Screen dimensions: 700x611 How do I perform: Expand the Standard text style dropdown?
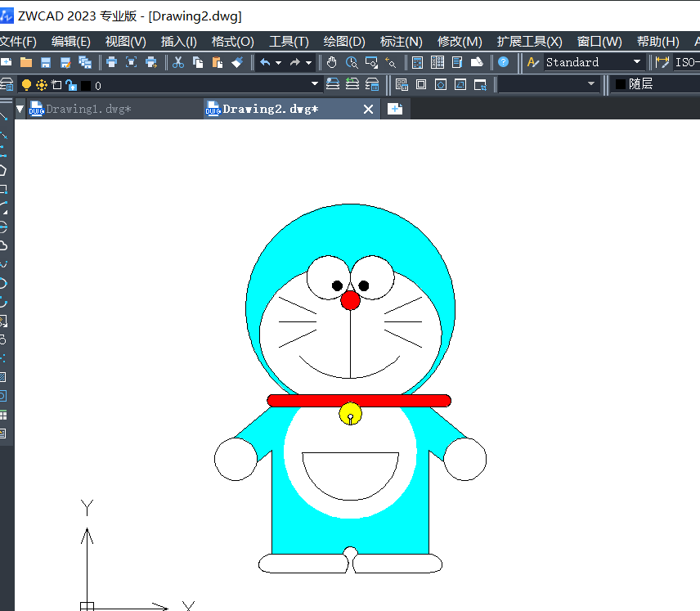[637, 61]
